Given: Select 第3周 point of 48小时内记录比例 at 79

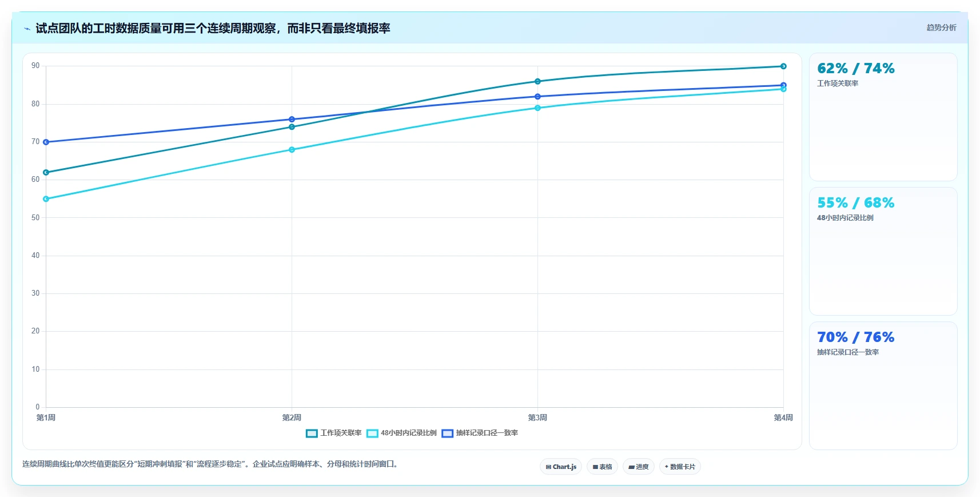Looking at the screenshot, I should [x=537, y=108].
